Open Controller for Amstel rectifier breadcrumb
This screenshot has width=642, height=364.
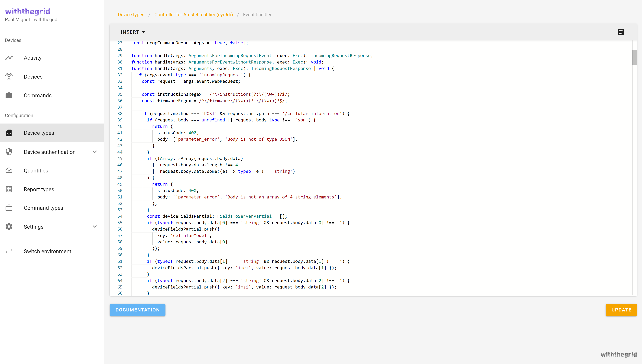(x=193, y=15)
